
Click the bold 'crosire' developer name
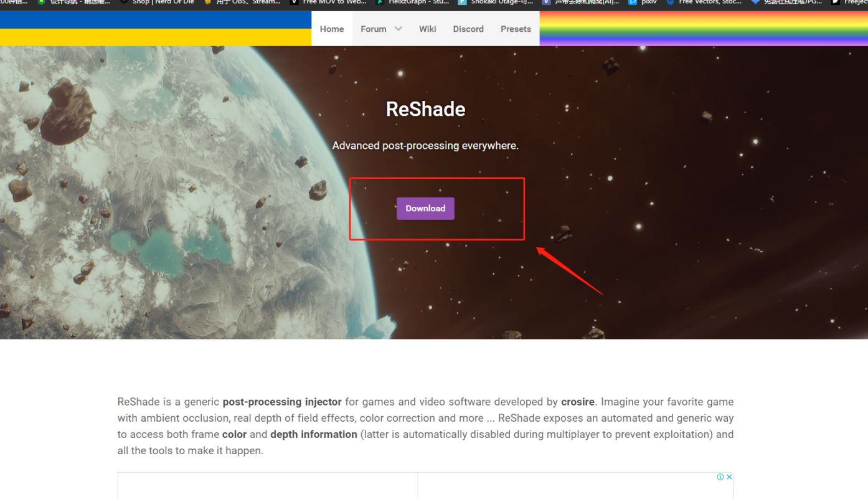point(578,402)
